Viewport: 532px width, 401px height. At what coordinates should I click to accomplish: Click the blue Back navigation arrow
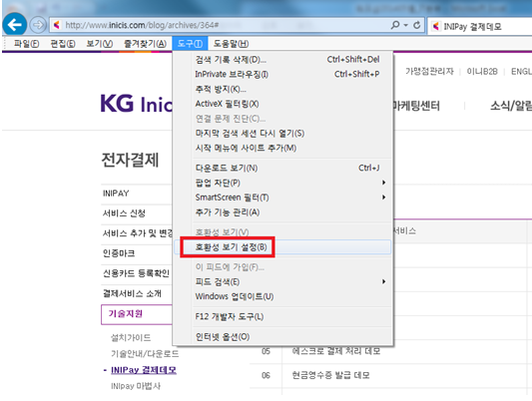tap(14, 24)
